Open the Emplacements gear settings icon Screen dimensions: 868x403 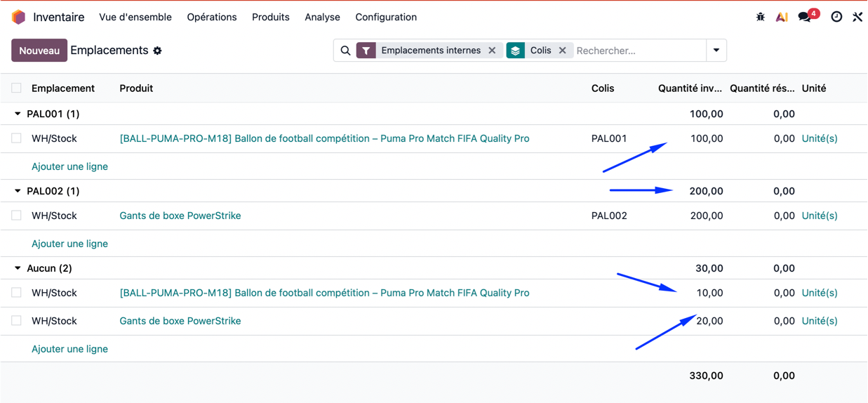coord(158,51)
